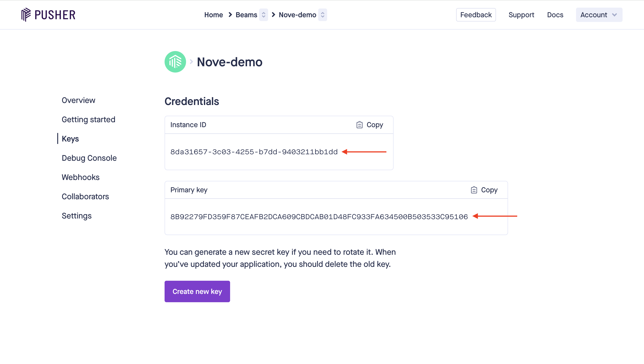Open the Docs link
The image size is (644, 364).
point(555,15)
